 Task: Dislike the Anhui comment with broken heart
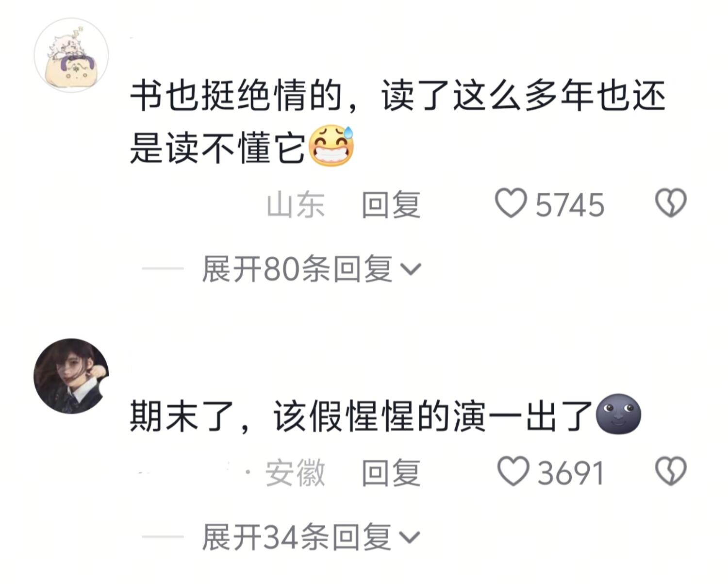click(671, 471)
